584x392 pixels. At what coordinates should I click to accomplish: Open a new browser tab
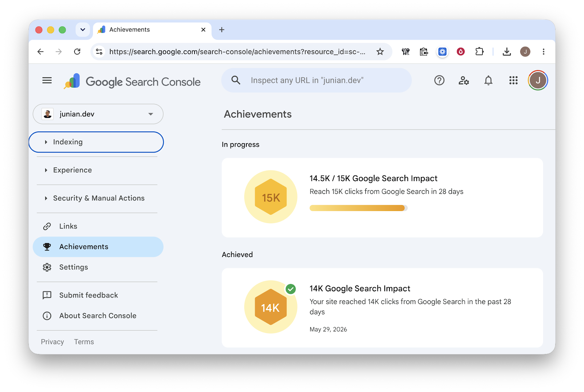tap(222, 30)
